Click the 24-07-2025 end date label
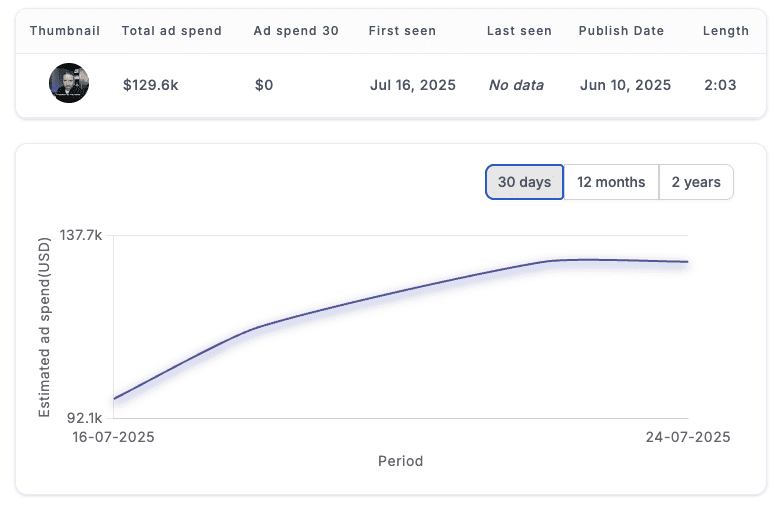The height and width of the screenshot is (514, 782). [687, 437]
